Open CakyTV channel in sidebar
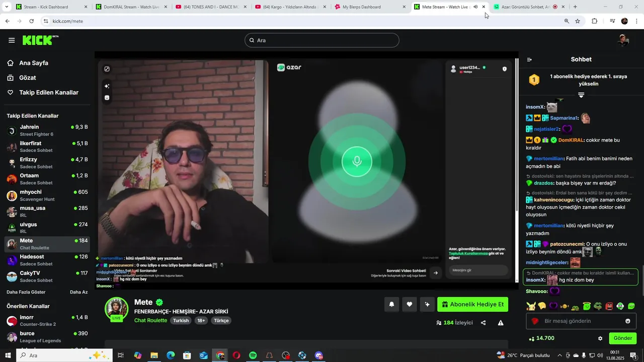Image resolution: width=644 pixels, height=362 pixels. pos(47,277)
